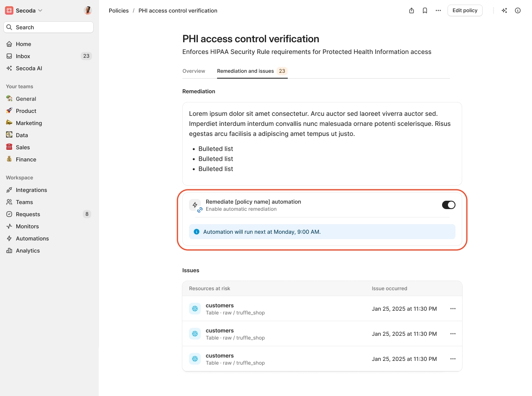This screenshot has height=396, width=532.
Task: Disable the automatic remediation toggle
Action: [448, 205]
